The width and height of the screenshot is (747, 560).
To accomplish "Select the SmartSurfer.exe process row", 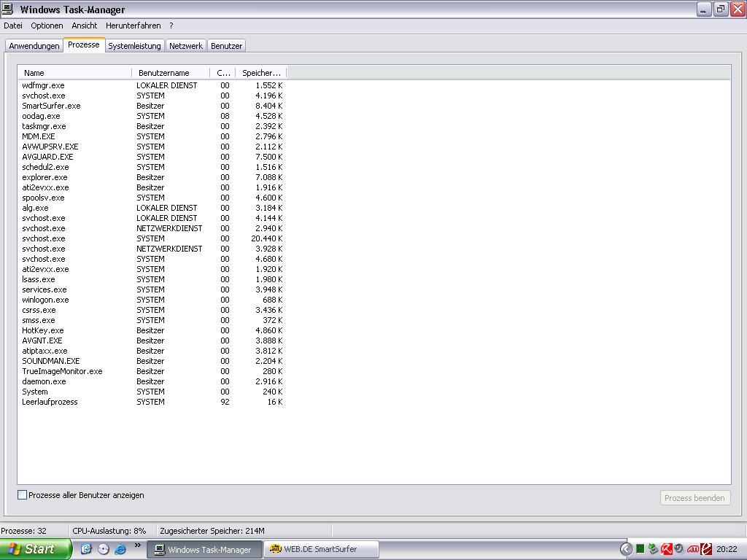I will (152, 106).
